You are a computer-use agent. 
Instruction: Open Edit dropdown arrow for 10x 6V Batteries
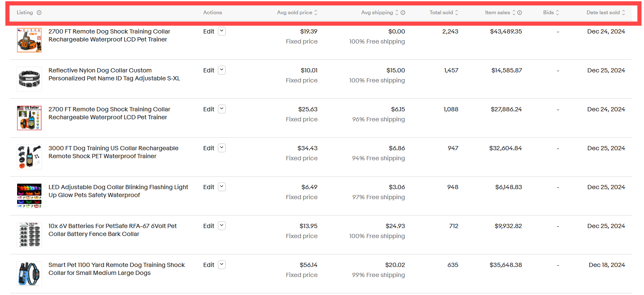pos(222,226)
